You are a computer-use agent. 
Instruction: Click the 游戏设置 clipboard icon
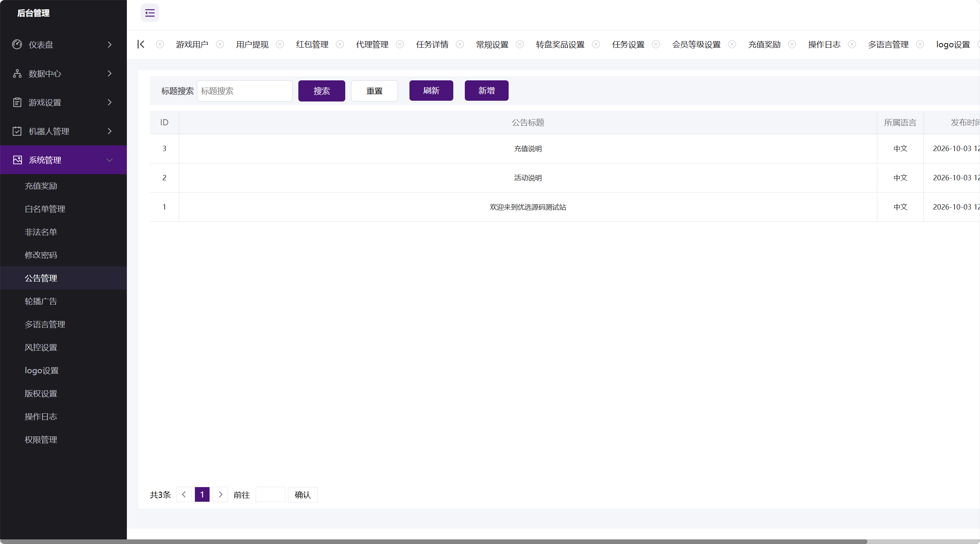[17, 102]
